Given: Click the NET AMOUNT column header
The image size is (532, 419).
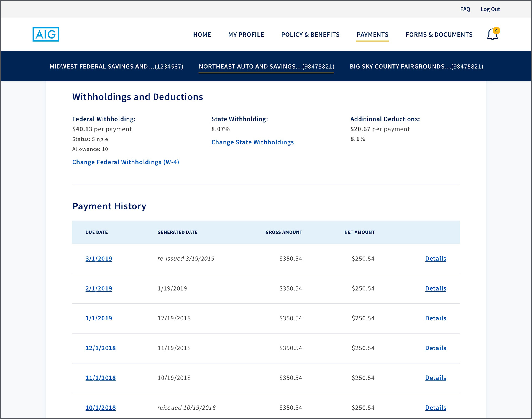Looking at the screenshot, I should tap(359, 232).
